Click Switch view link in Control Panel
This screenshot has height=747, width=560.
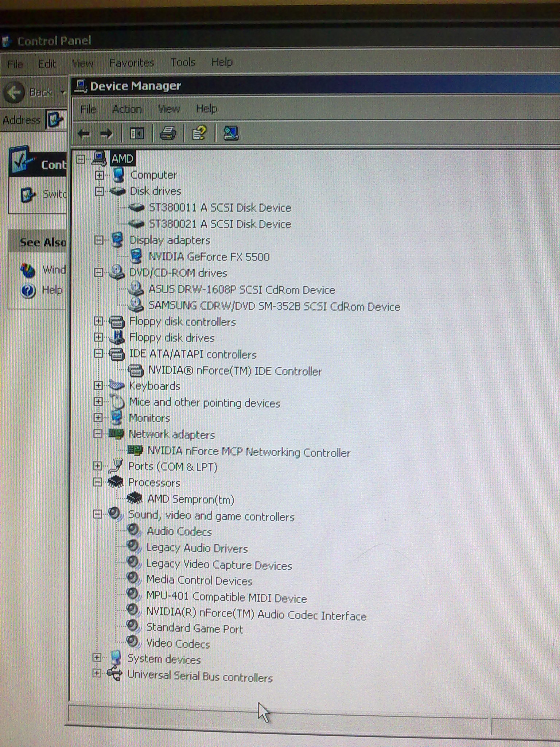pos(54,194)
